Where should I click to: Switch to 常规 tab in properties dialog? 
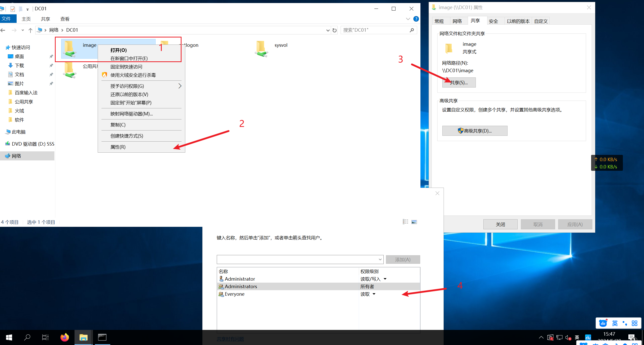439,21
